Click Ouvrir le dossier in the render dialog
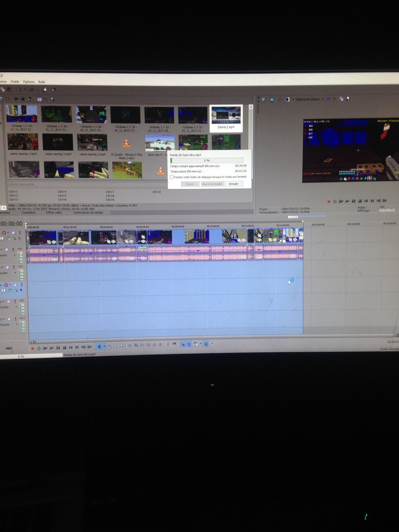This screenshot has width=399, height=532. (211, 184)
